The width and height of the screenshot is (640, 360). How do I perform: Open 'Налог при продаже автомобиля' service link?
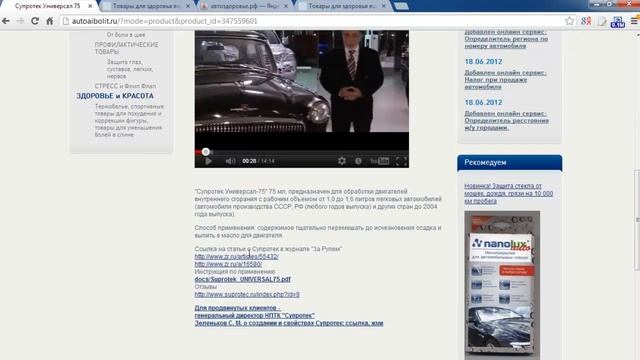(505, 80)
